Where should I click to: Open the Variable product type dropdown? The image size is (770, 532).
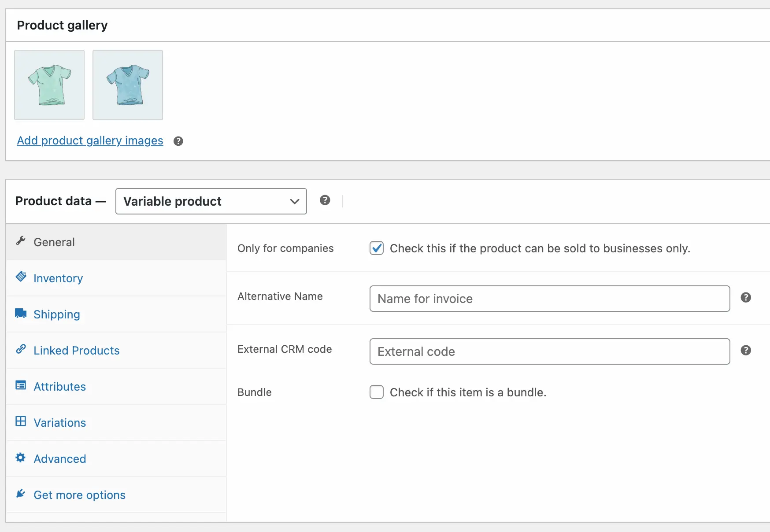(x=211, y=201)
